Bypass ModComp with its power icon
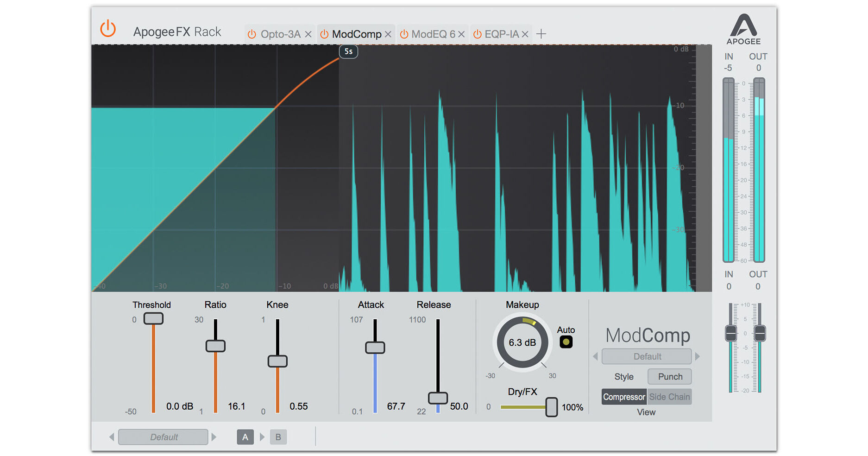The width and height of the screenshot is (868, 456). coord(325,33)
